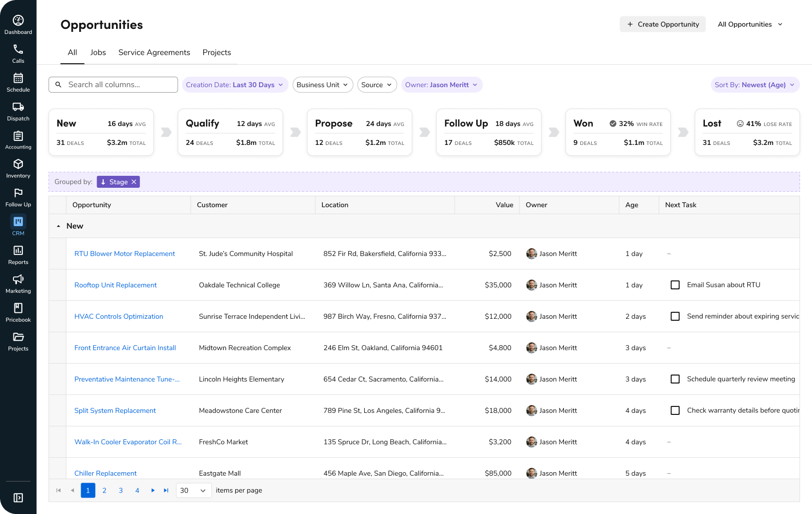Open the Accounting section
Viewport: 812px width, 514px height.
pyautogui.click(x=18, y=138)
